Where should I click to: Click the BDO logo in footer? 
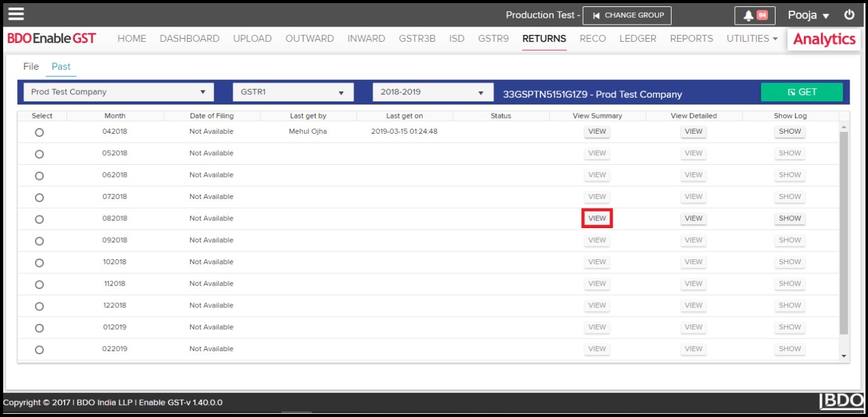pos(841,401)
